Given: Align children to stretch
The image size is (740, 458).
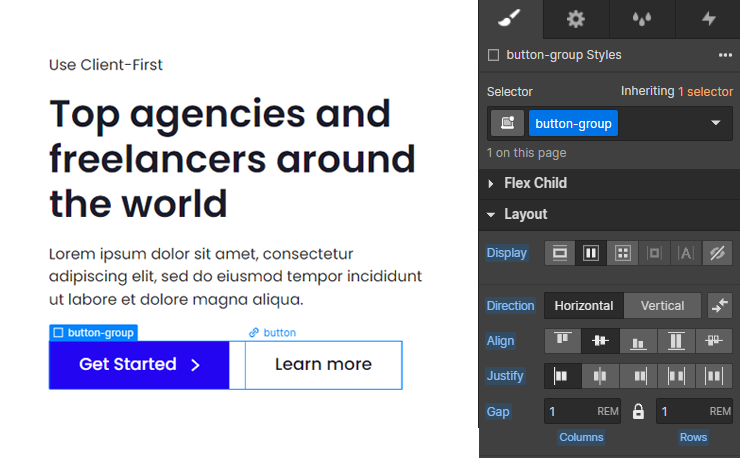Looking at the screenshot, I should (x=676, y=341).
